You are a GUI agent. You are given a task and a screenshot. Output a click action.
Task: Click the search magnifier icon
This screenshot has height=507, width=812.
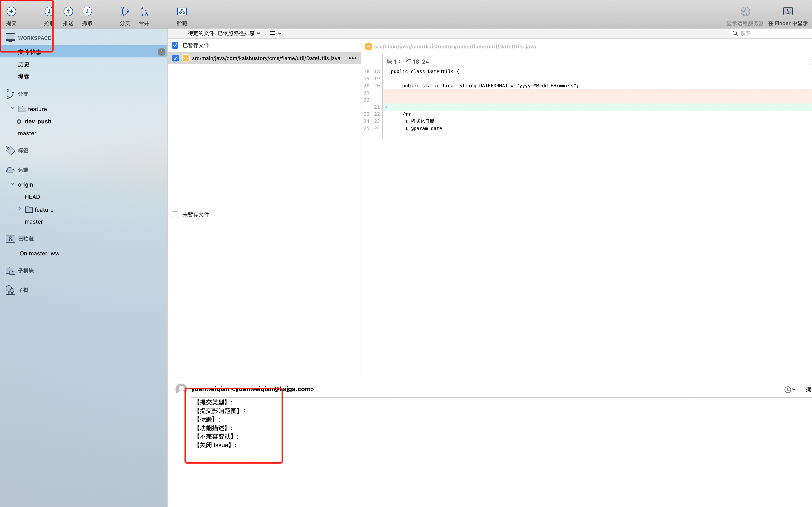[x=735, y=33]
